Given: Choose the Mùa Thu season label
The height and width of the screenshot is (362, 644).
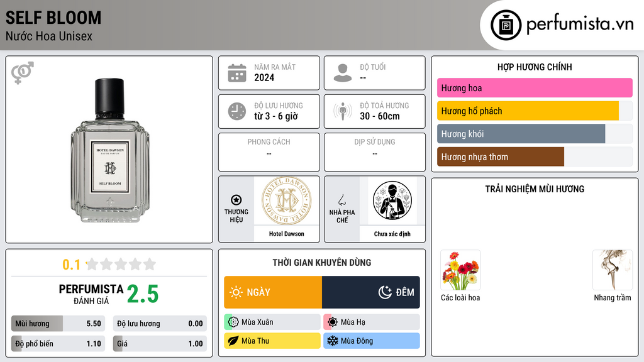Looking at the screenshot, I should (x=255, y=341).
